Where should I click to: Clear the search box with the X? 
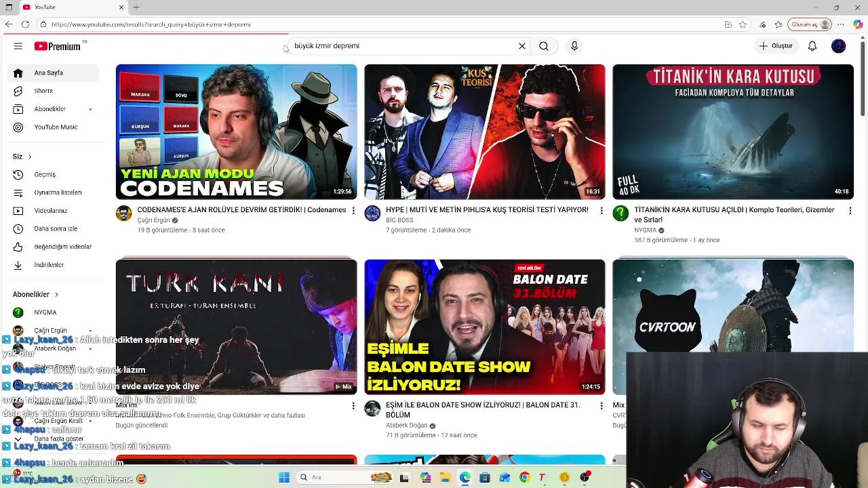[522, 46]
